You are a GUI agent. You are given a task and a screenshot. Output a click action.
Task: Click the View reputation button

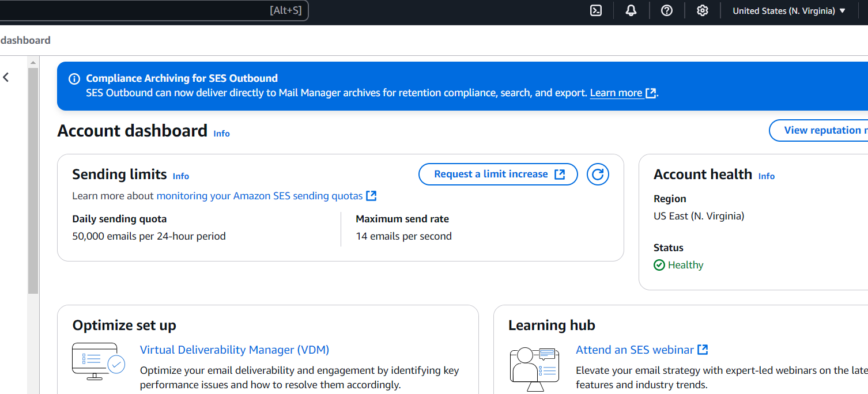tap(818, 130)
